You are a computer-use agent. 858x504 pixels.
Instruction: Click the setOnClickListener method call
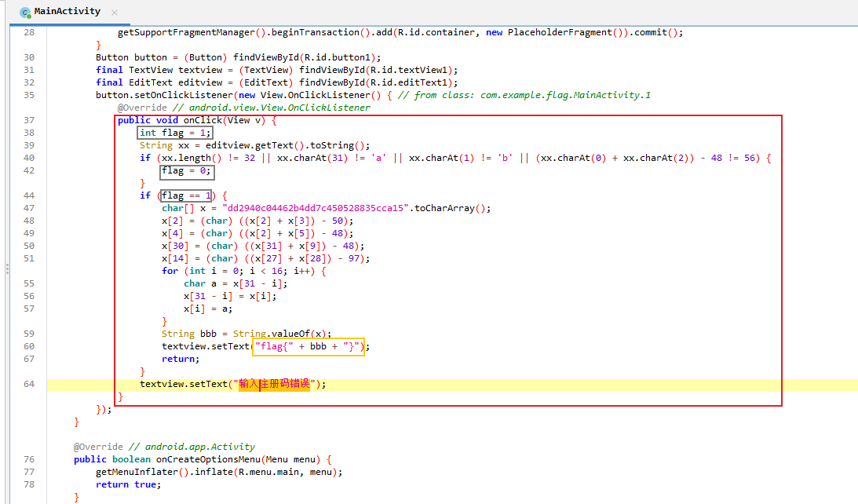tap(174, 95)
